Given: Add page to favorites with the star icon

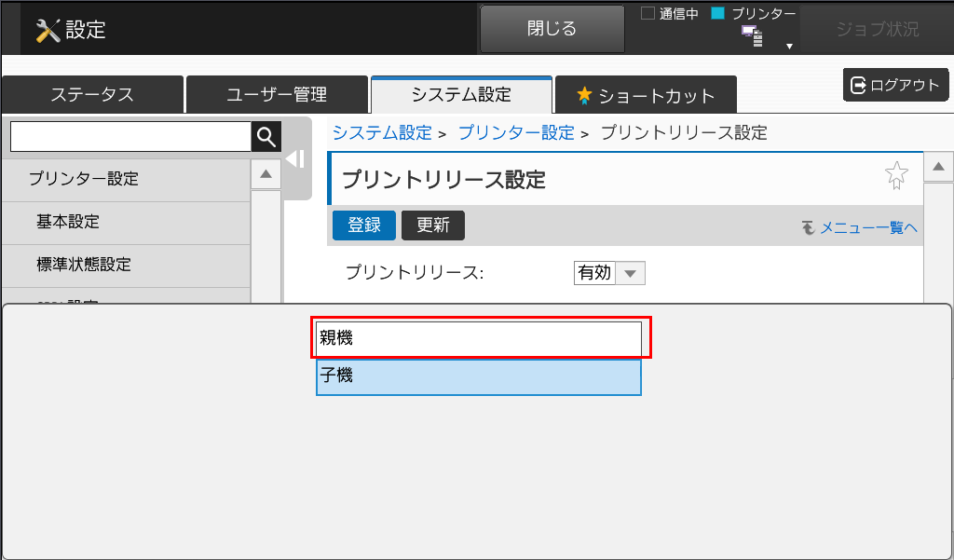Looking at the screenshot, I should 896,175.
